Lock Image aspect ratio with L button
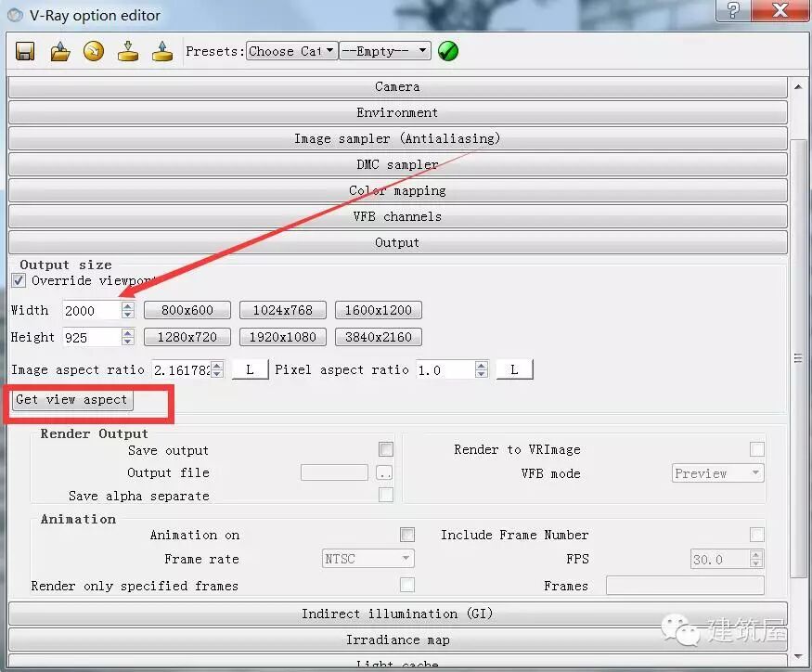 click(x=251, y=369)
